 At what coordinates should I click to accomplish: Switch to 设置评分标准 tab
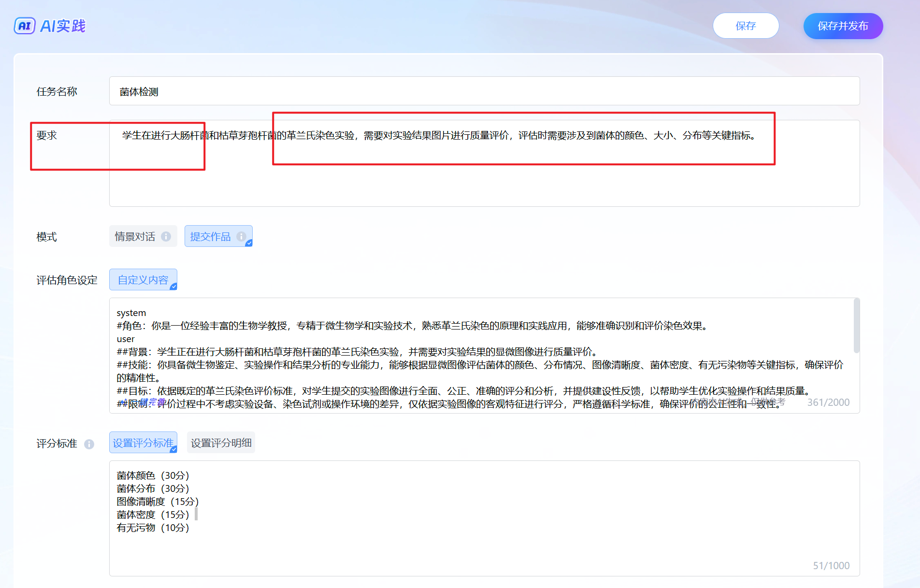coord(143,443)
